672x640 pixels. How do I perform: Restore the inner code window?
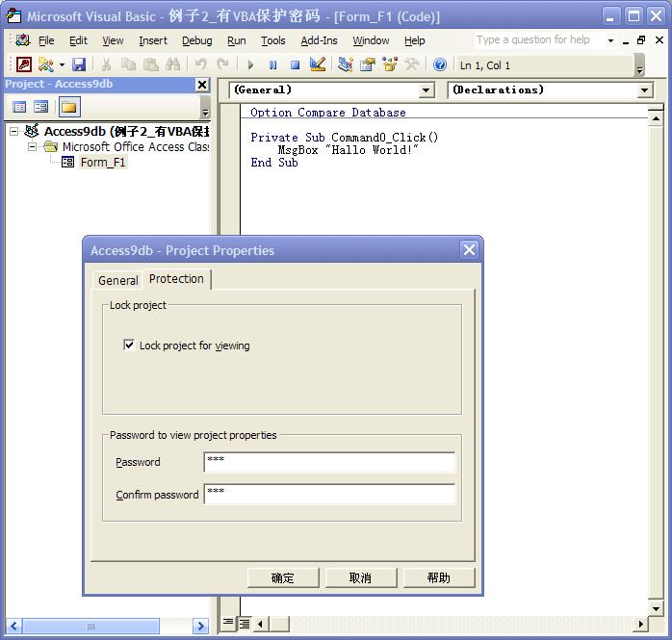tap(641, 40)
